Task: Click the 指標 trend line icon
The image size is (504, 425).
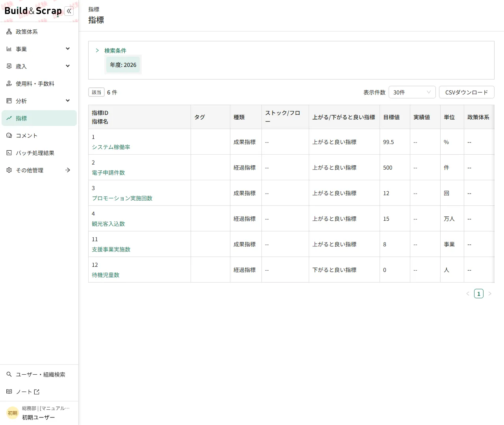Action: pyautogui.click(x=9, y=118)
